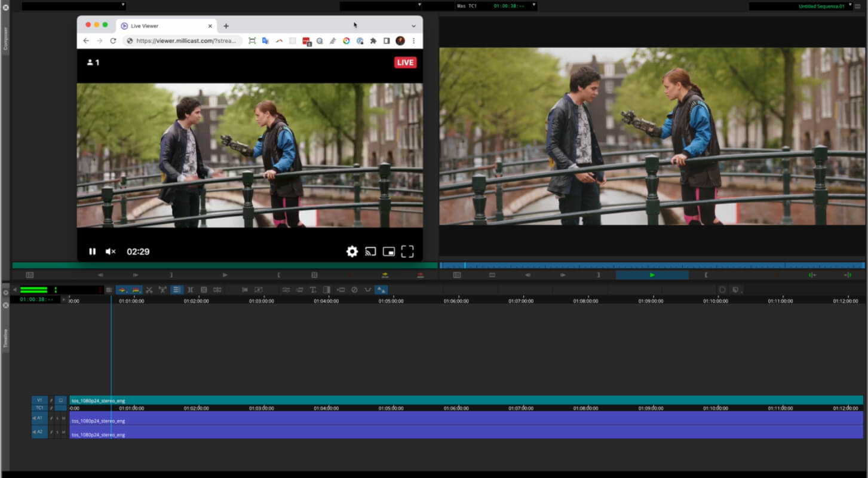
Task: Step back one frame in record monitor
Action: tap(527, 275)
